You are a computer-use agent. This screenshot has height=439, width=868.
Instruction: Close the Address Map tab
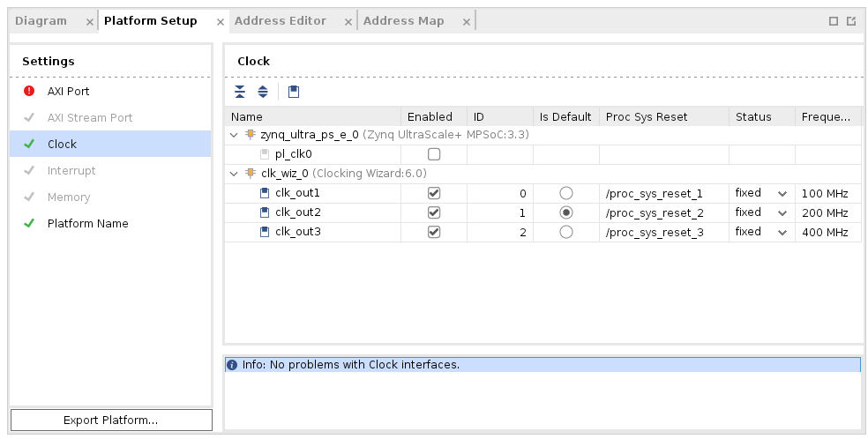[464, 22]
